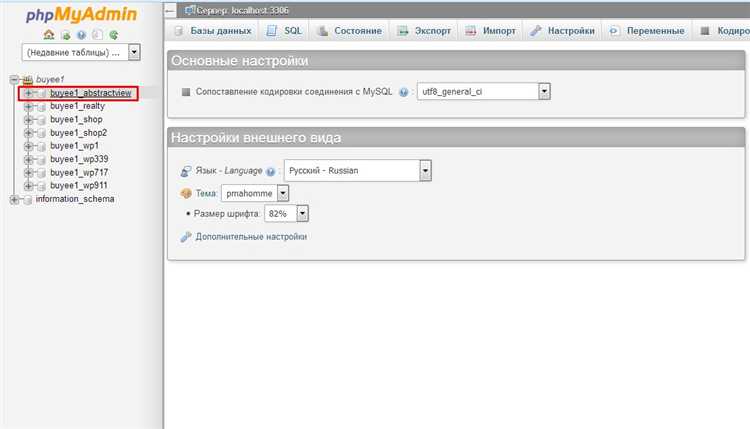Open the 82% font size dropdown
The width and height of the screenshot is (750, 429).
click(286, 214)
